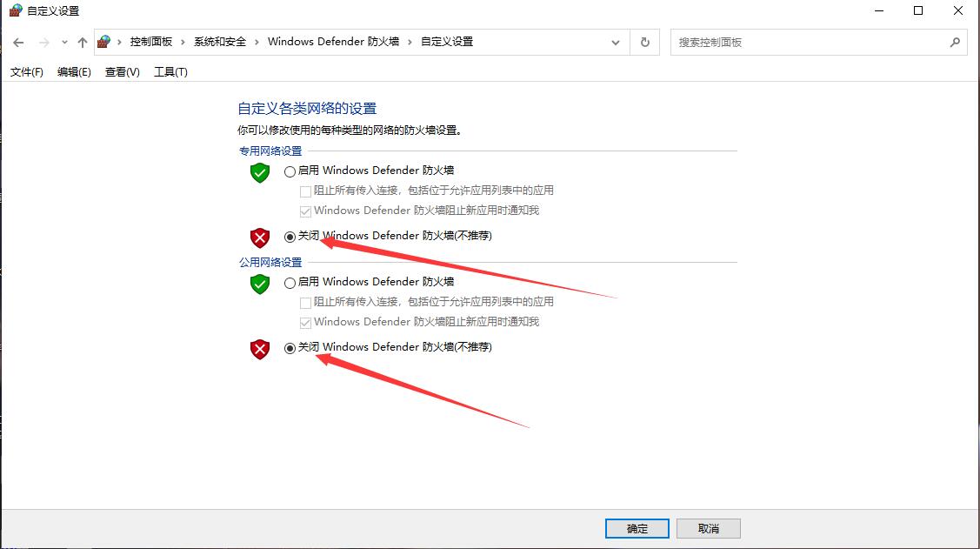Open the recent locations dropdown arrow

click(64, 43)
